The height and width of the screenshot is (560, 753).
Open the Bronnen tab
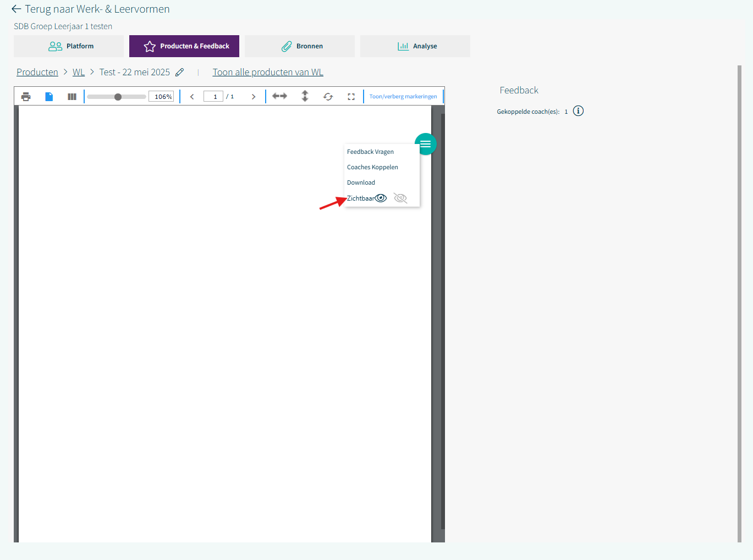(300, 46)
